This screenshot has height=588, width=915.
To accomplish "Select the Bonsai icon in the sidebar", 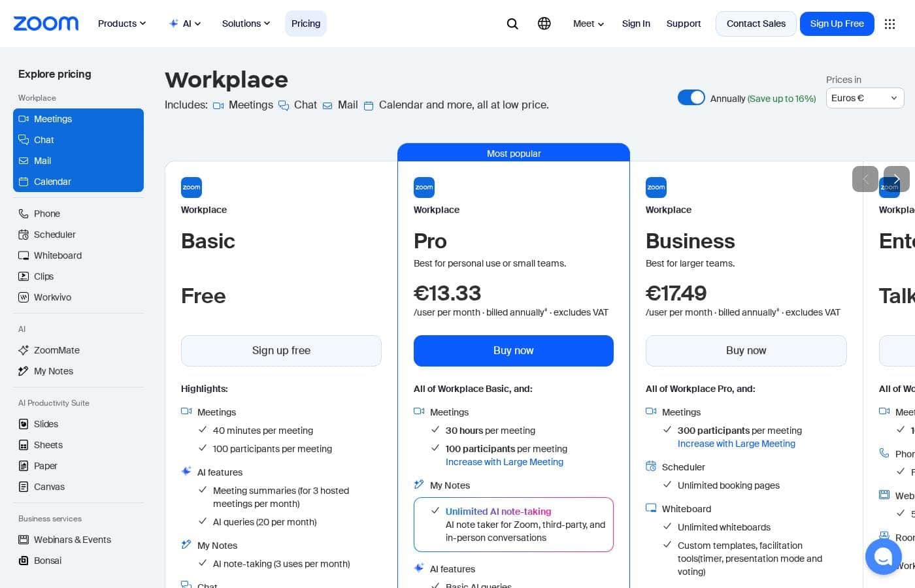I will point(24,561).
